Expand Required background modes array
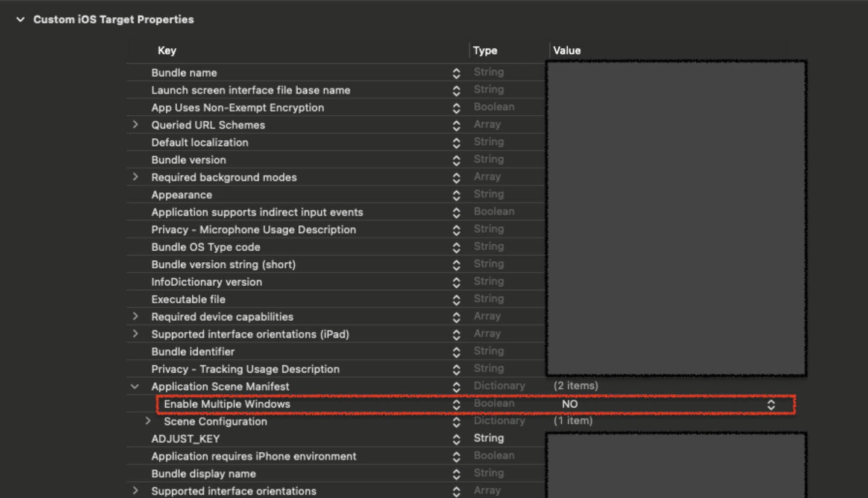 pos(135,177)
